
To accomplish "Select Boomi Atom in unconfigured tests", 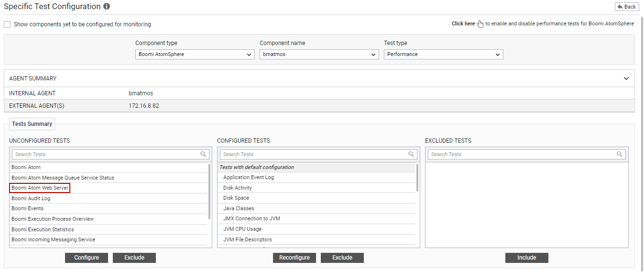I will [109, 168].
